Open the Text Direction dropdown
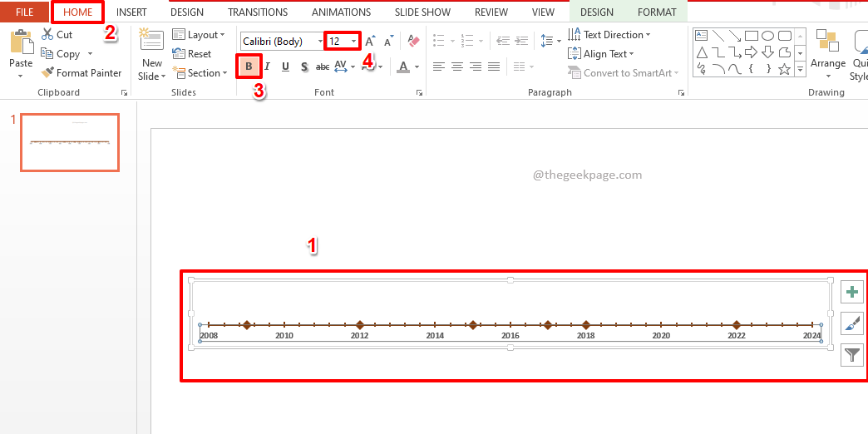 (x=609, y=35)
